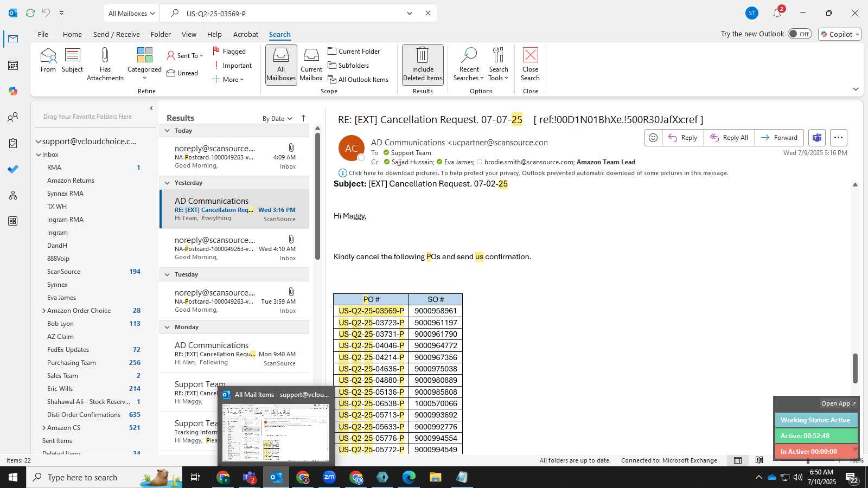Open Monday AD Communications cancellation email
Image resolution: width=868 pixels, height=488 pixels.
coord(235,354)
